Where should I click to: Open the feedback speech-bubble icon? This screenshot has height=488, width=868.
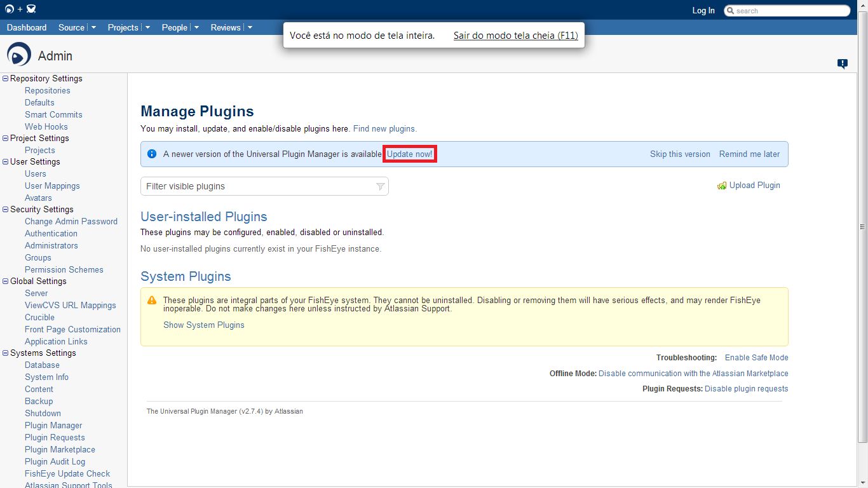click(843, 64)
